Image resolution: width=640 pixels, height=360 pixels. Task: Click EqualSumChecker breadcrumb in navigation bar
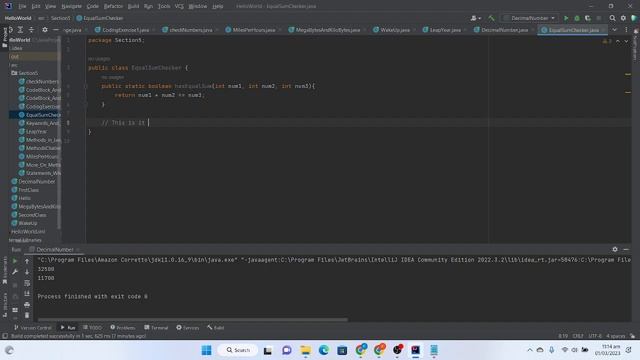point(100,18)
